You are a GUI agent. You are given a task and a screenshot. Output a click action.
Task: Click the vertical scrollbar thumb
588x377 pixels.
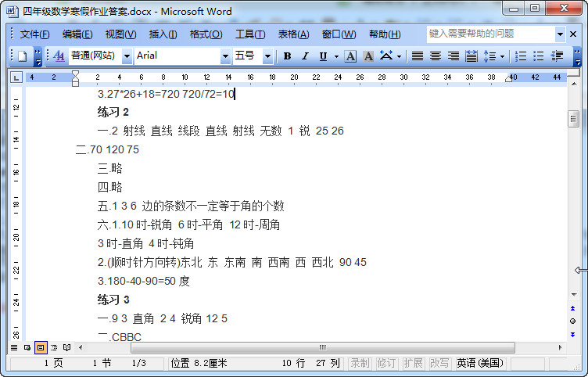tap(573, 120)
